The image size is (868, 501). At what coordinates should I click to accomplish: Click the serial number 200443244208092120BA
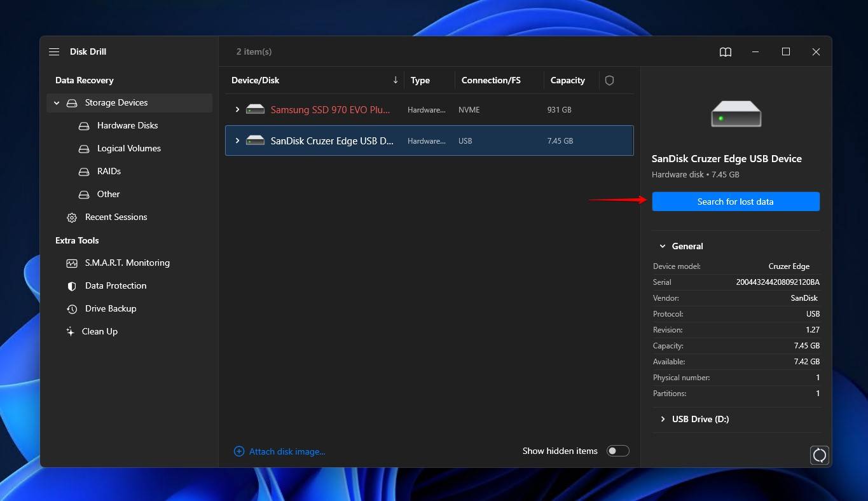pos(778,282)
